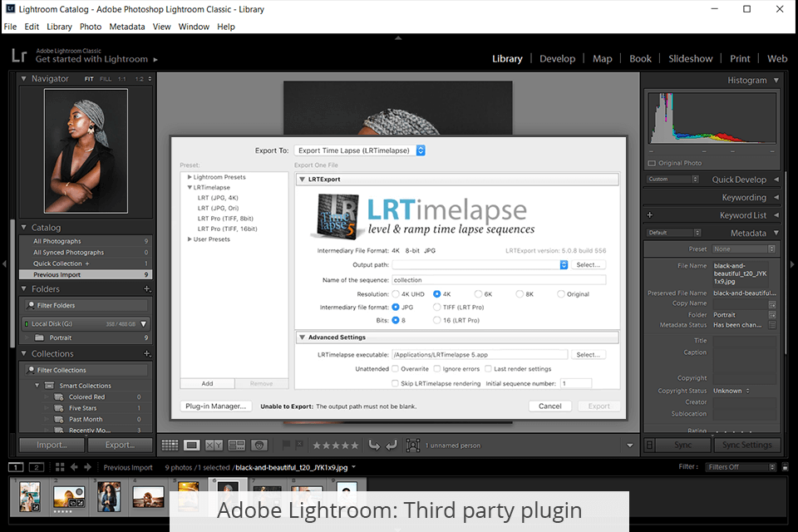Rotate photo right arrow icon
The height and width of the screenshot is (532, 798).
pyautogui.click(x=392, y=446)
